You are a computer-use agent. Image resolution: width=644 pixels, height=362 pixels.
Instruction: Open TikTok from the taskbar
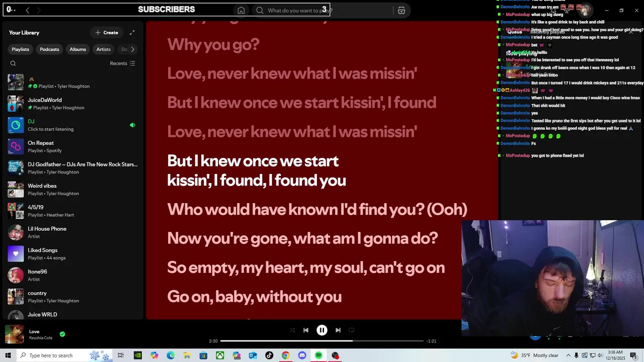pos(269,355)
